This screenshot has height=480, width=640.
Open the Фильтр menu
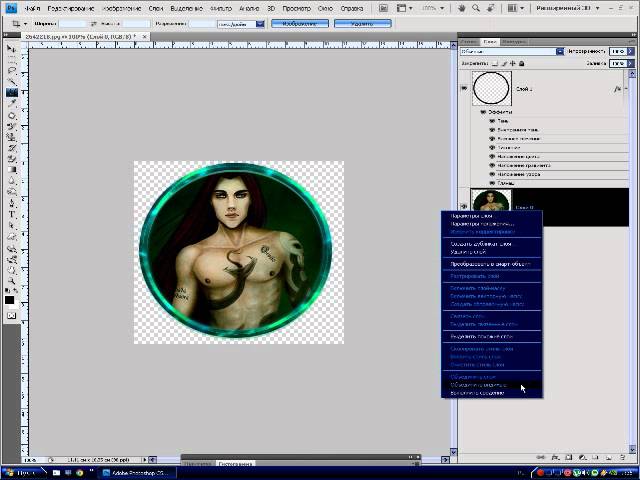pos(221,8)
